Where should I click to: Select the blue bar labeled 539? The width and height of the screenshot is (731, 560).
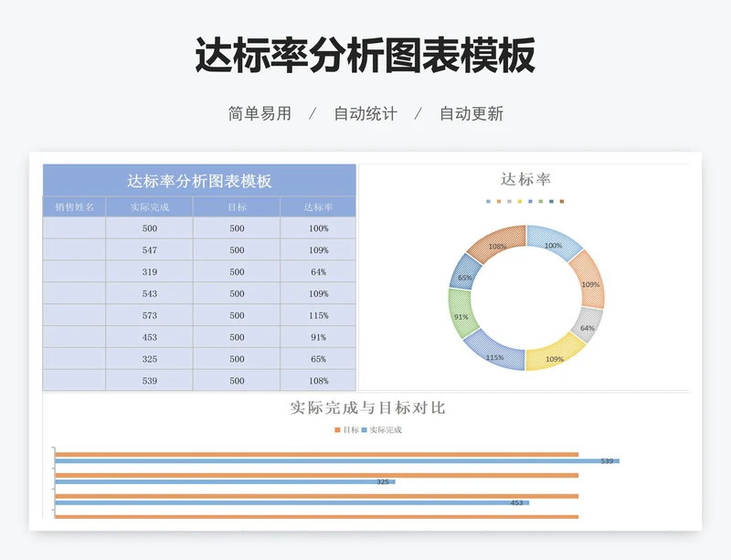point(336,461)
